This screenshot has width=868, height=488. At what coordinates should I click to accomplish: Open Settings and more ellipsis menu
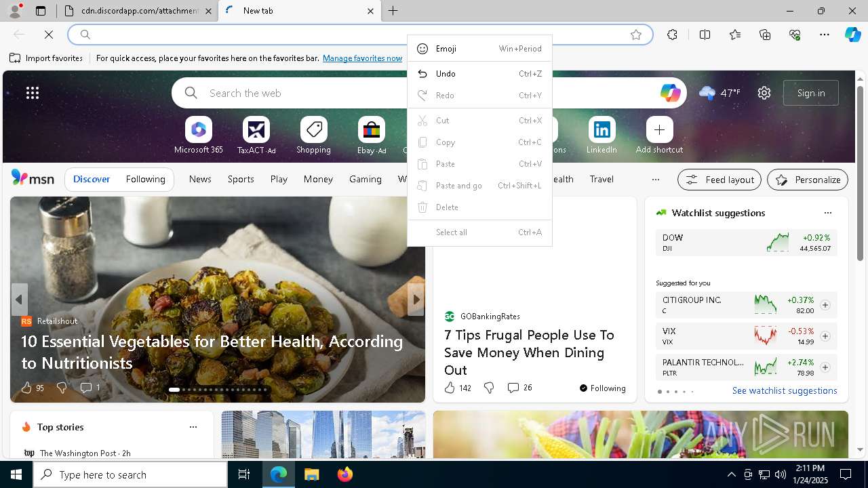(825, 35)
